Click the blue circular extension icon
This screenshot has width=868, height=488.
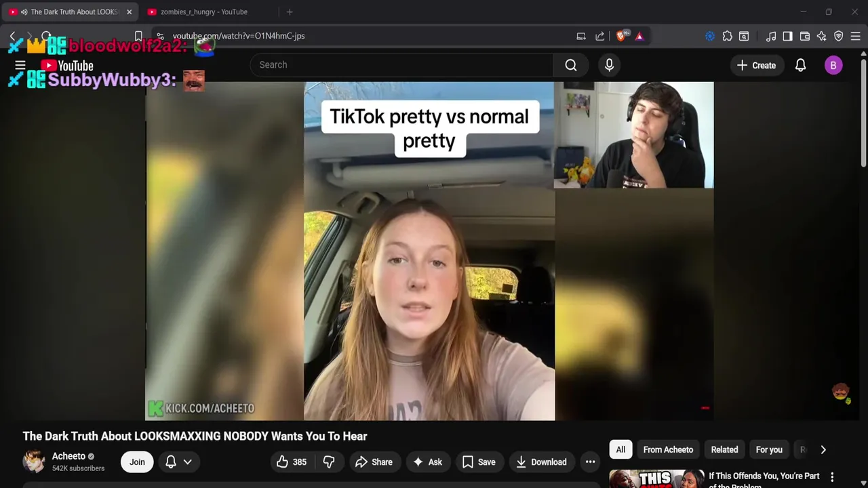pyautogui.click(x=710, y=36)
